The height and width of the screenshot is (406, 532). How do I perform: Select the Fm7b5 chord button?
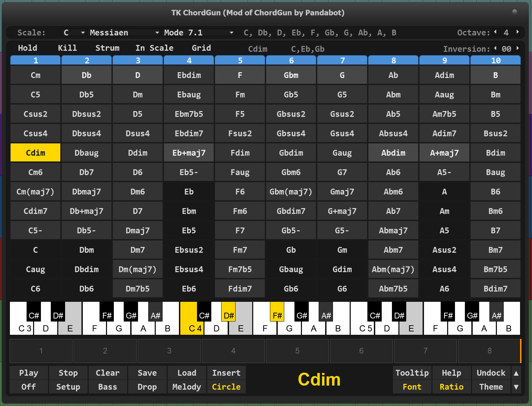240,269
